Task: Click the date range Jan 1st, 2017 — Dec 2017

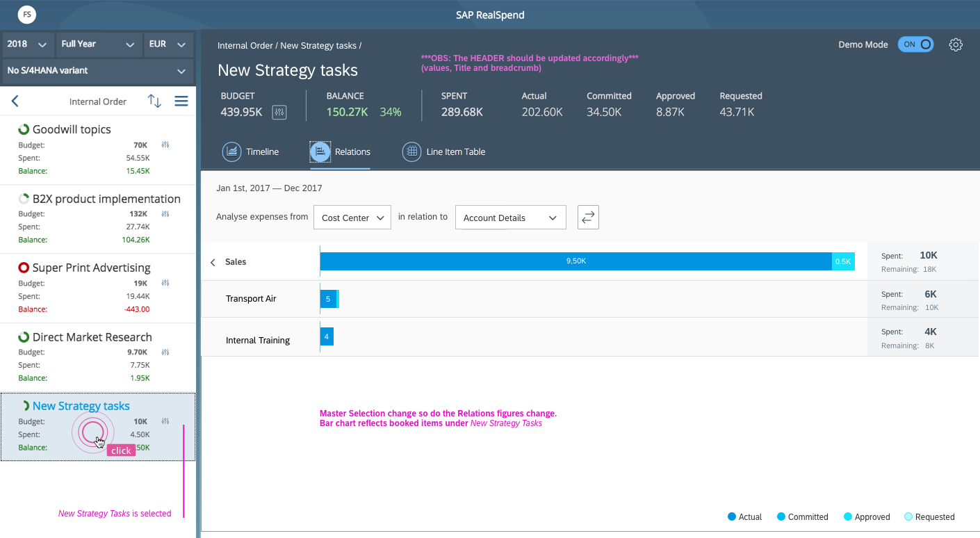Action: coord(269,188)
